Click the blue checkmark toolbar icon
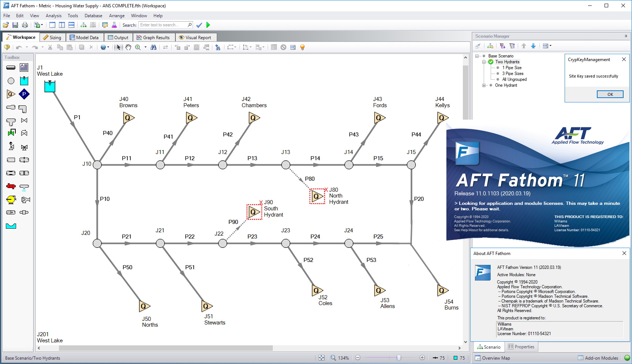 (x=199, y=25)
